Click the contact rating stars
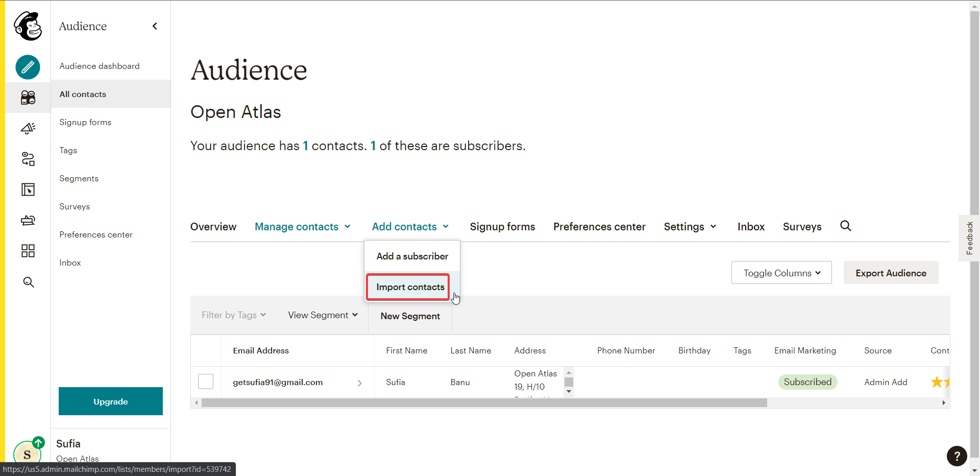 tap(940, 382)
